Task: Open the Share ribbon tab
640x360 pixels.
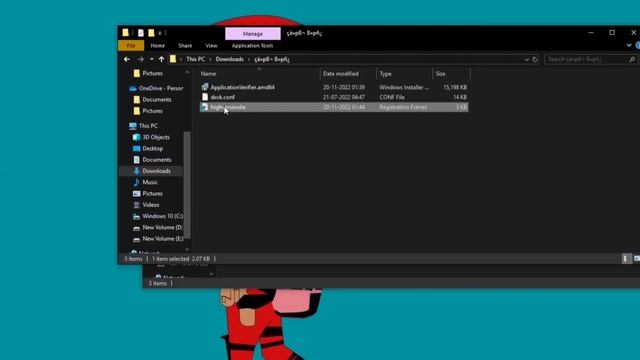Action: [x=185, y=46]
